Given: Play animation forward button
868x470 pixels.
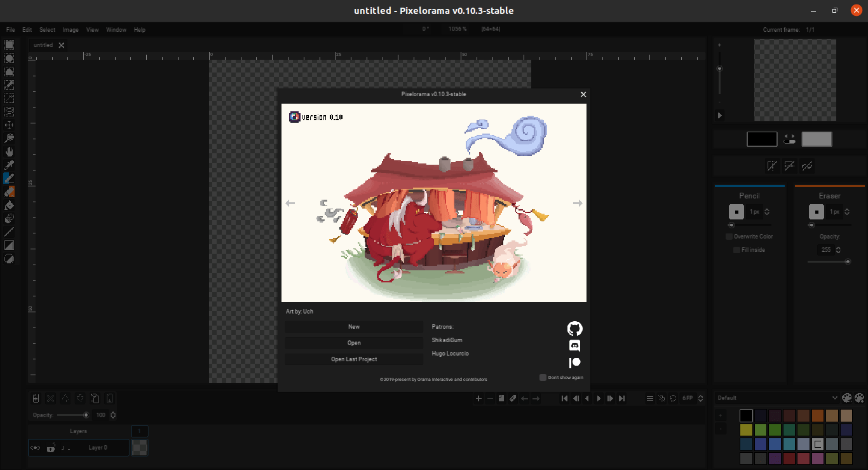Looking at the screenshot, I should (x=599, y=399).
